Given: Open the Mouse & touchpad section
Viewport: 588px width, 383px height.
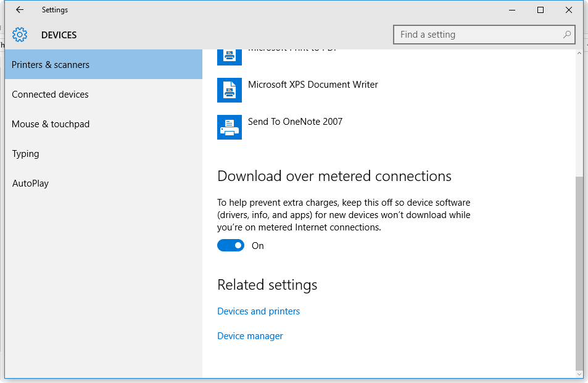Looking at the screenshot, I should click(51, 124).
